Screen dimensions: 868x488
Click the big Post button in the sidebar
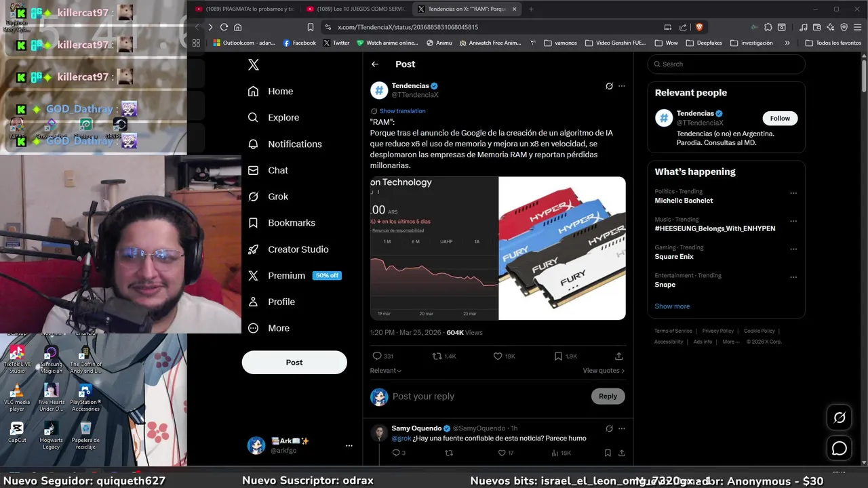[294, 363]
